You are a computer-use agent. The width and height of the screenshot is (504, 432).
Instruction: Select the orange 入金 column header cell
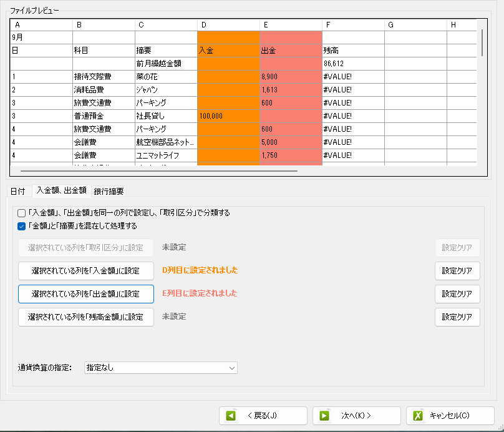228,50
